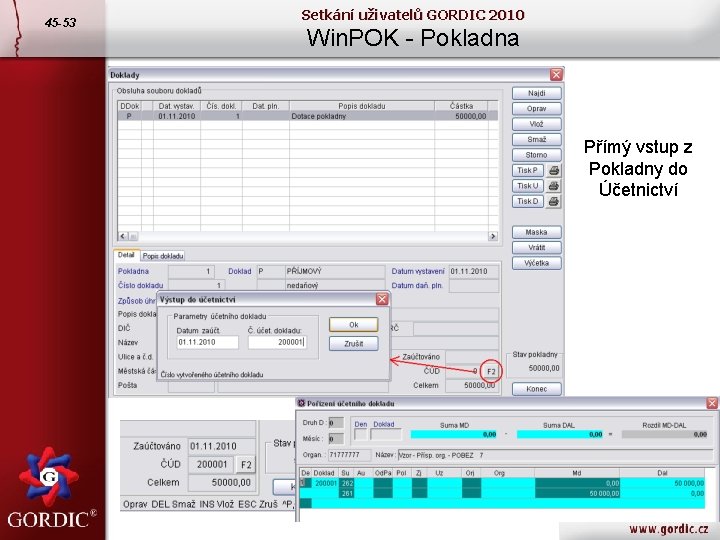Click the Tisk P button
Image resolution: width=720 pixels, height=540 pixels.
click(x=528, y=170)
